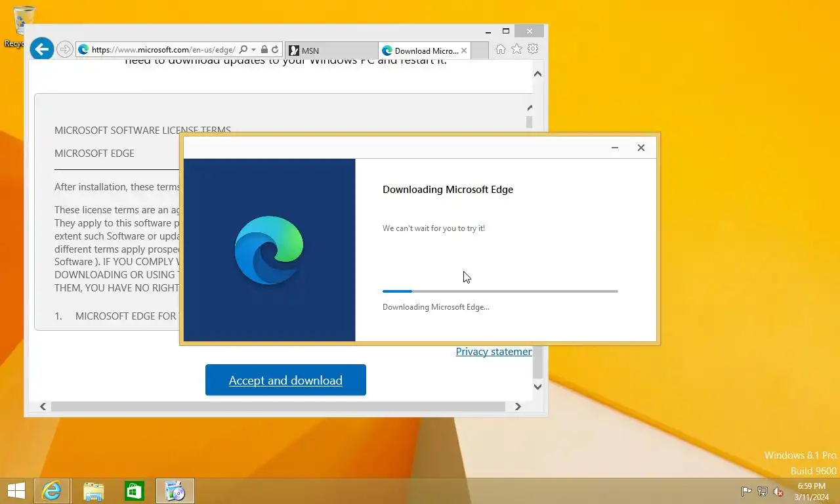
Task: Open Favorites star in Internet Explorer
Action: [x=517, y=49]
